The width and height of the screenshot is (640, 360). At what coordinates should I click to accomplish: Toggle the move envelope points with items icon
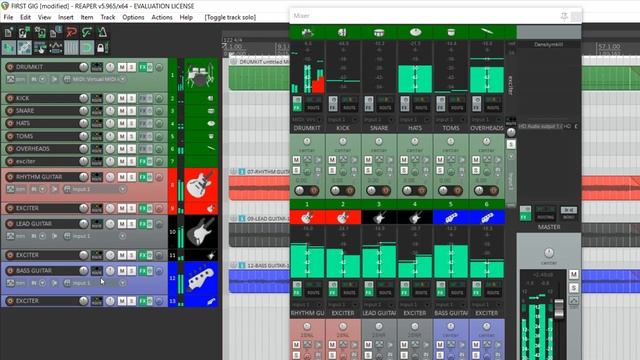[56, 48]
